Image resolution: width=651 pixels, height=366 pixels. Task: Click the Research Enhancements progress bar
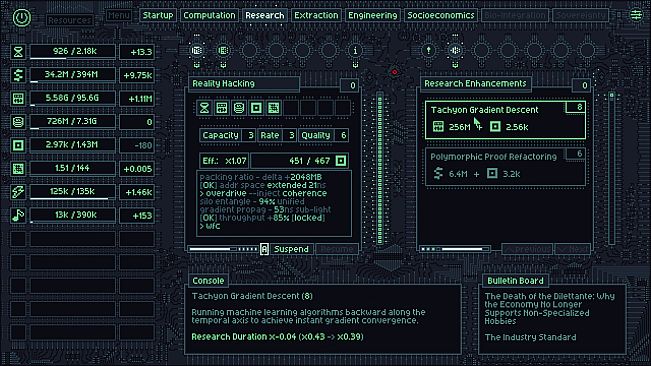click(x=455, y=249)
